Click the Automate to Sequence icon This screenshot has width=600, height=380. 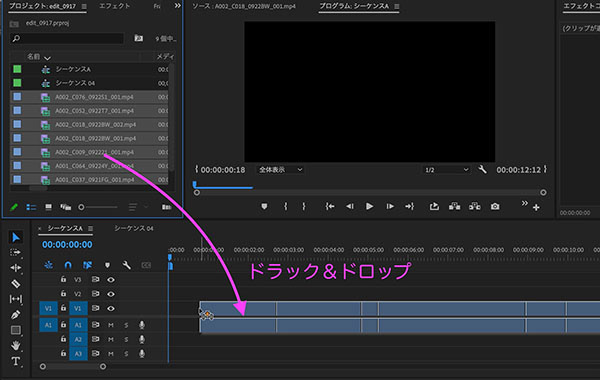(x=166, y=207)
